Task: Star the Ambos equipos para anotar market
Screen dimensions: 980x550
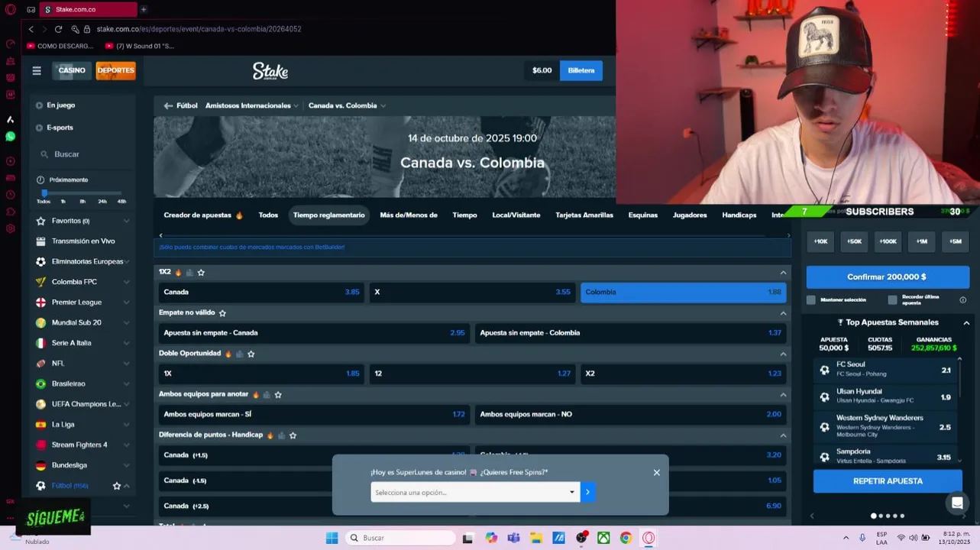Action: click(x=278, y=395)
